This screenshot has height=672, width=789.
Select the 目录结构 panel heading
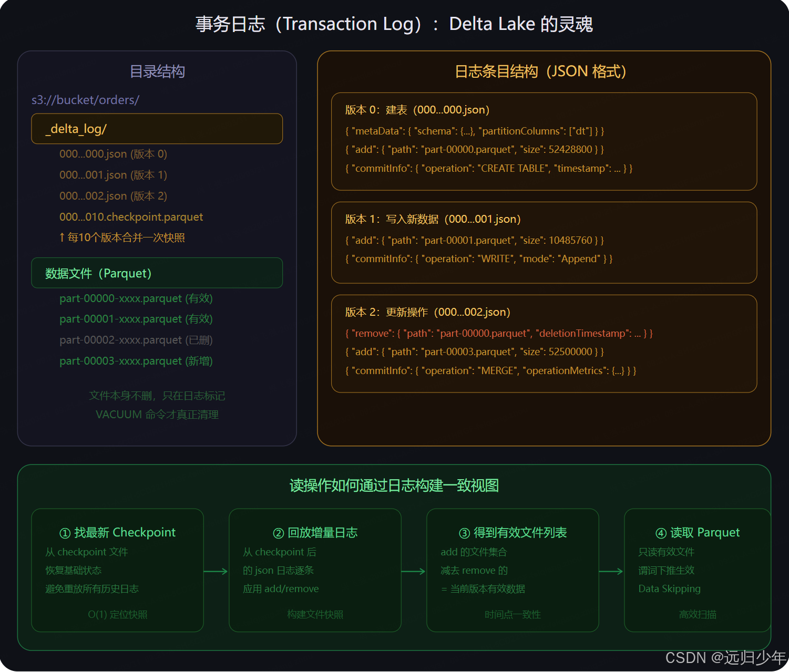click(x=157, y=71)
